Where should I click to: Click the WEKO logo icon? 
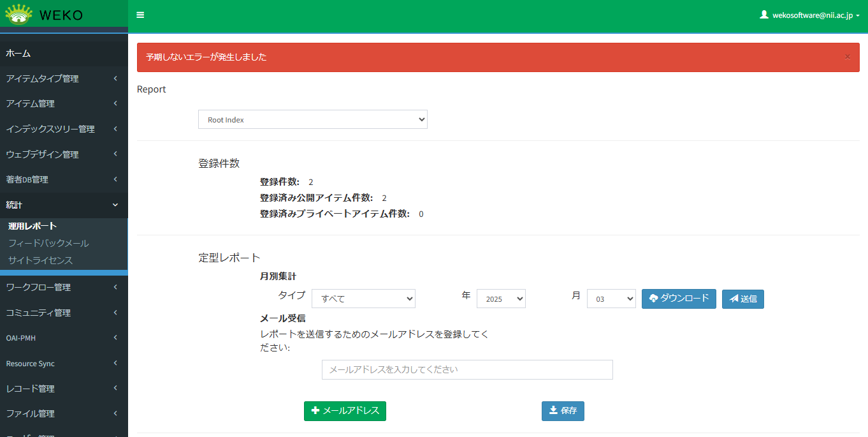click(18, 14)
